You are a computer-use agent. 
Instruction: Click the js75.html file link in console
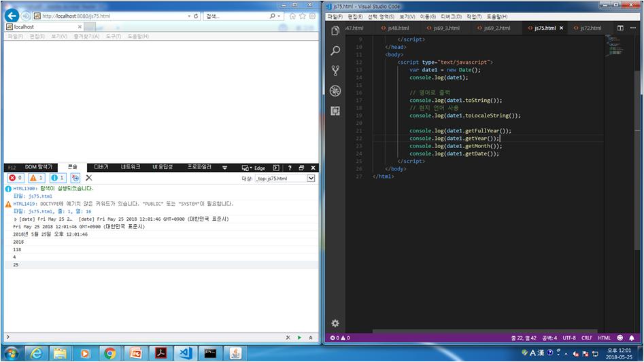(x=40, y=196)
